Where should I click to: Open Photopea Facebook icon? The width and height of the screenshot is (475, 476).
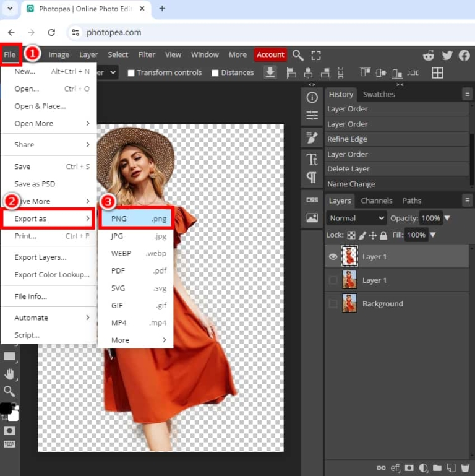click(464, 56)
